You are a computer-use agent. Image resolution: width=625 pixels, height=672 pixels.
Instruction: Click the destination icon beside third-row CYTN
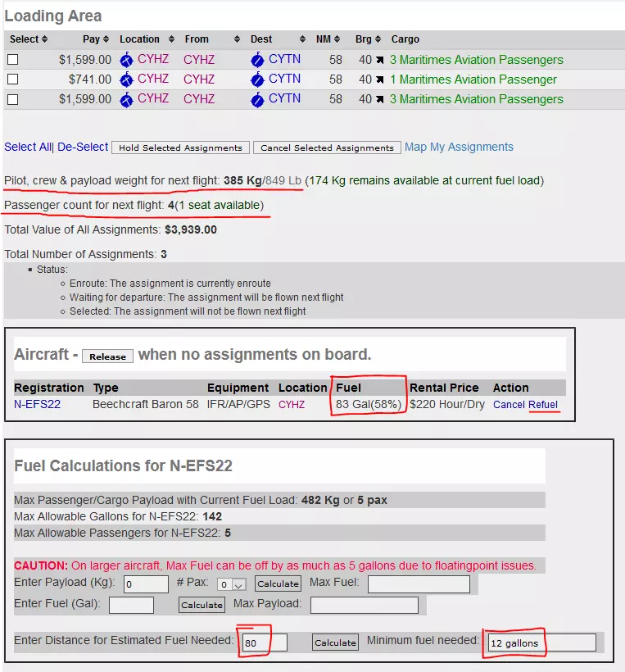click(257, 99)
